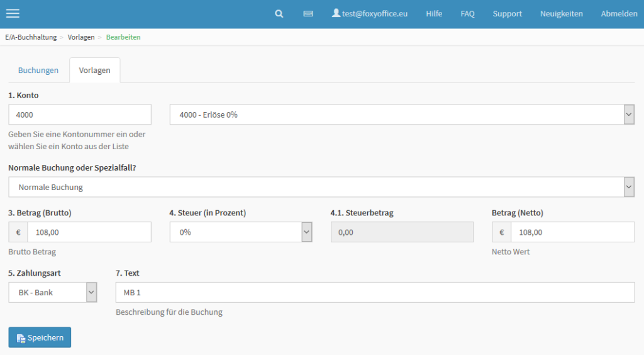Click the Support link in header

[x=507, y=14]
